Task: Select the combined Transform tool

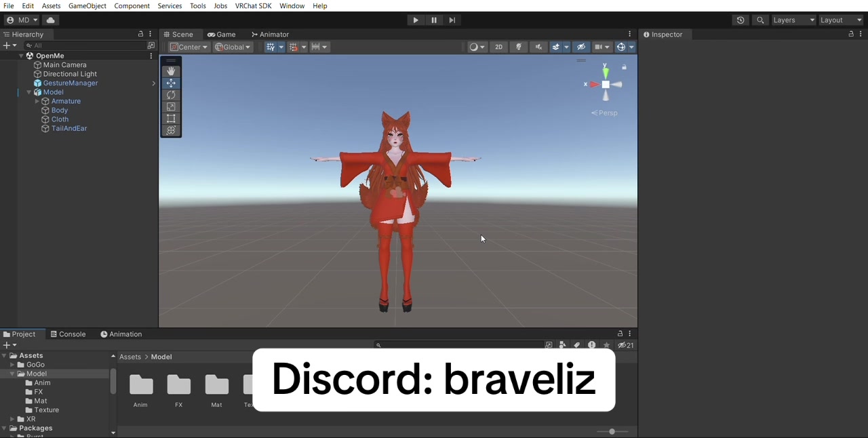Action: [x=171, y=130]
